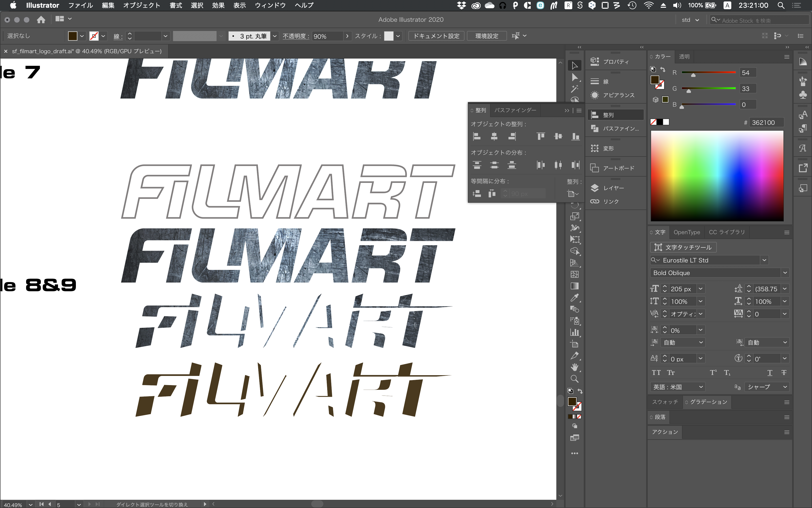Open the std workspace switcher dropdown
Image resolution: width=812 pixels, height=508 pixels.
coord(690,20)
